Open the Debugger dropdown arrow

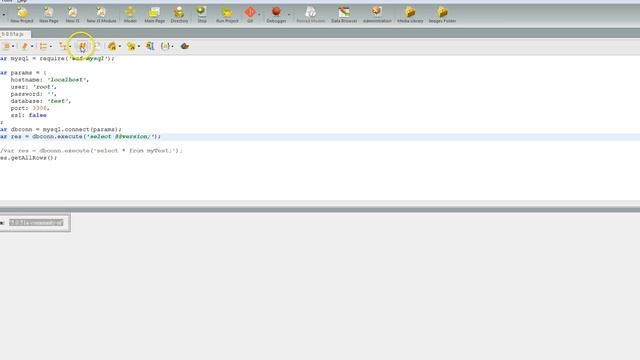pos(289,14)
